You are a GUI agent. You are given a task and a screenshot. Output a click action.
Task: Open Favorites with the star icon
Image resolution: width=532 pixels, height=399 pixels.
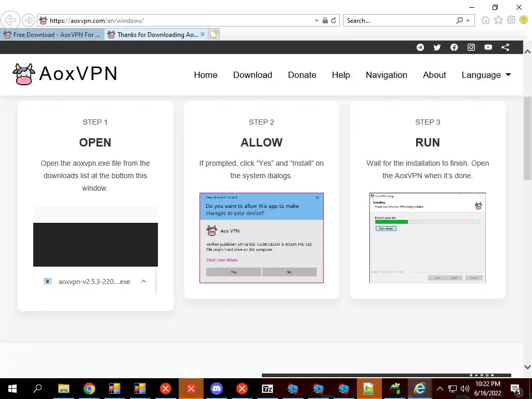tap(498, 20)
